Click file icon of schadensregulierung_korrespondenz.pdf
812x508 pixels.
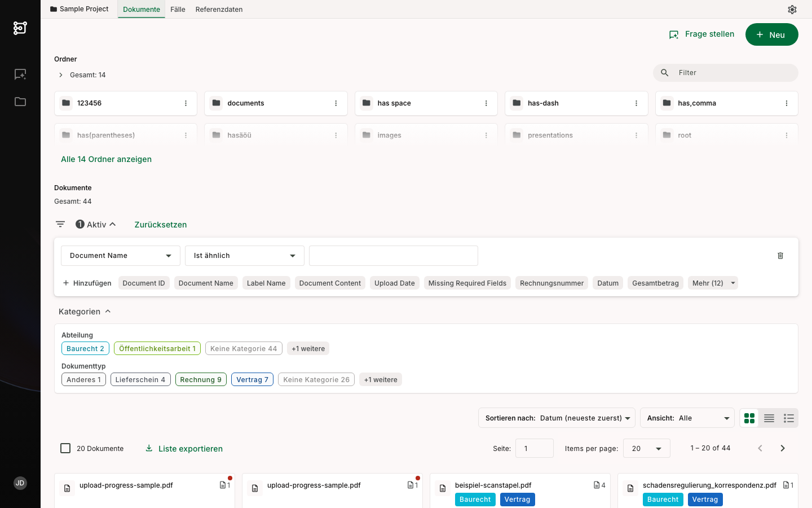(x=630, y=488)
